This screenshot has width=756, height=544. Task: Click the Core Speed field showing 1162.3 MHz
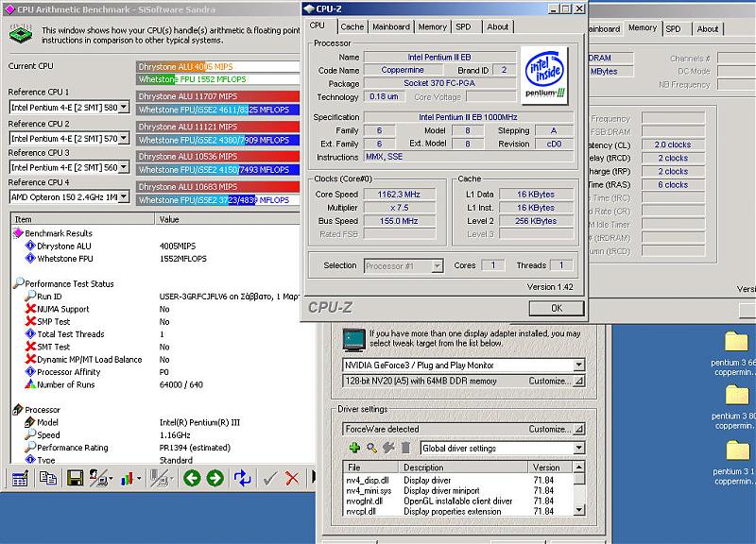[x=399, y=195]
